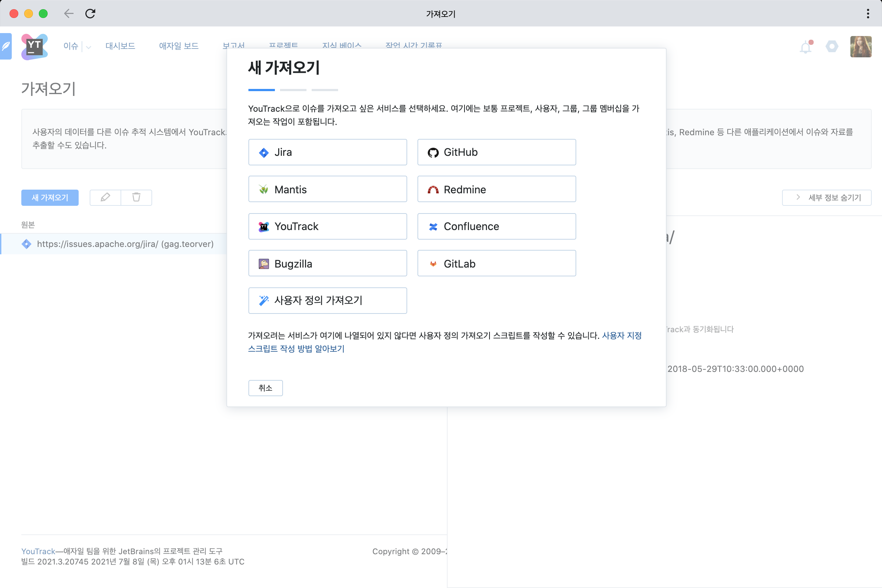
Task: Select Bugzilla import option
Action: point(327,263)
